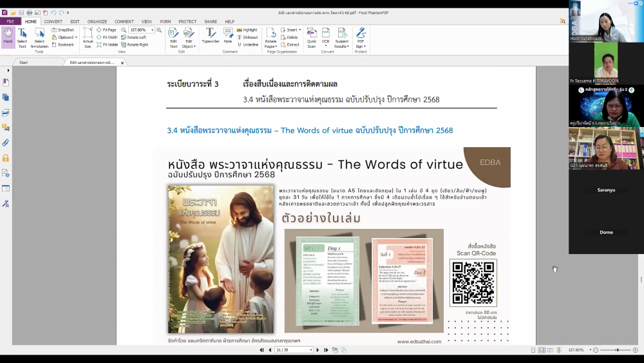Open the page number dropdown in status bar
The image size is (644, 363).
(311, 350)
